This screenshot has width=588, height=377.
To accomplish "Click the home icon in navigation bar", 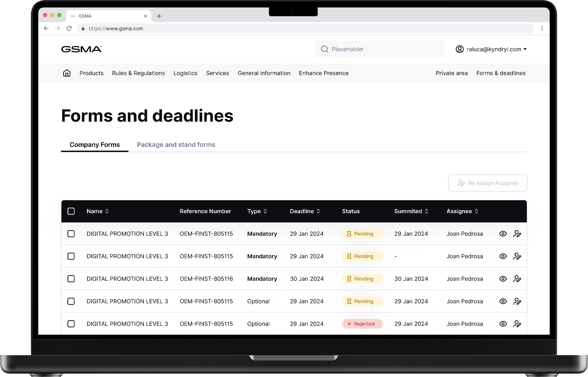I will 66,73.
